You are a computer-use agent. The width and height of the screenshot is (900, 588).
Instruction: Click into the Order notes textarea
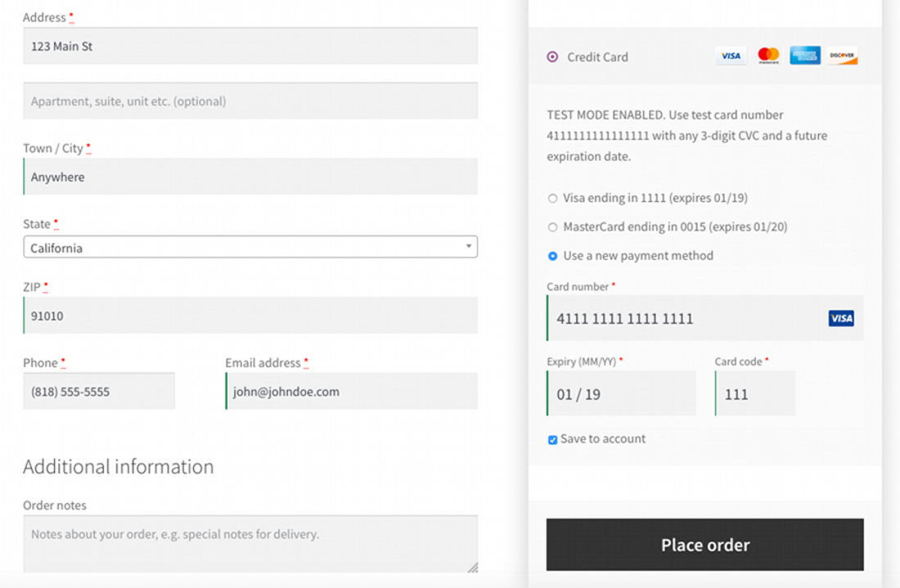(250, 543)
